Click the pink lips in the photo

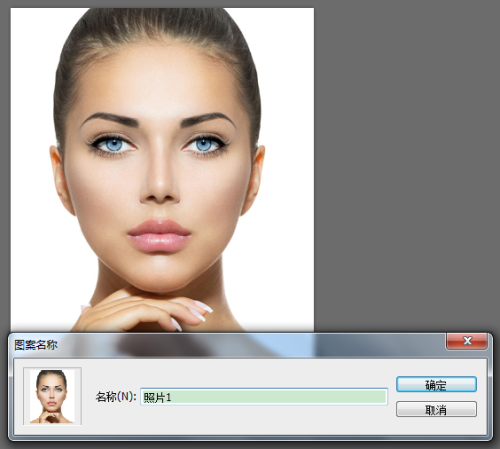[x=159, y=236]
